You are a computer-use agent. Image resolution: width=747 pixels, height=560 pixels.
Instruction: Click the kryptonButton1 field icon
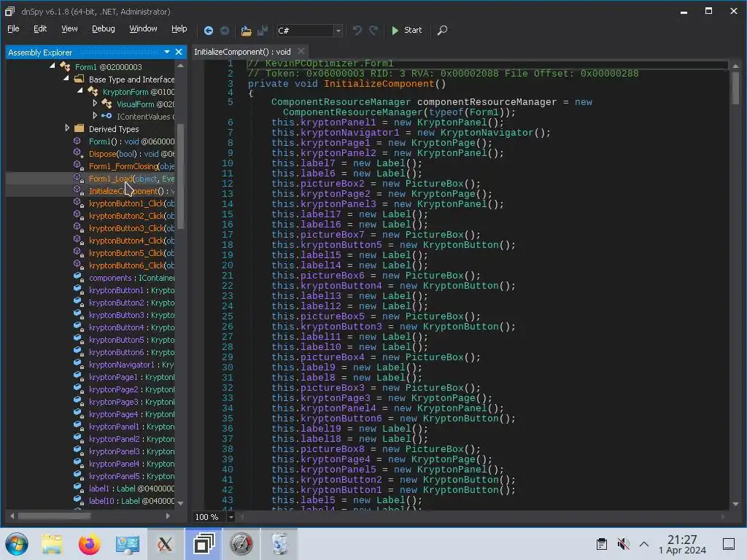click(79, 289)
